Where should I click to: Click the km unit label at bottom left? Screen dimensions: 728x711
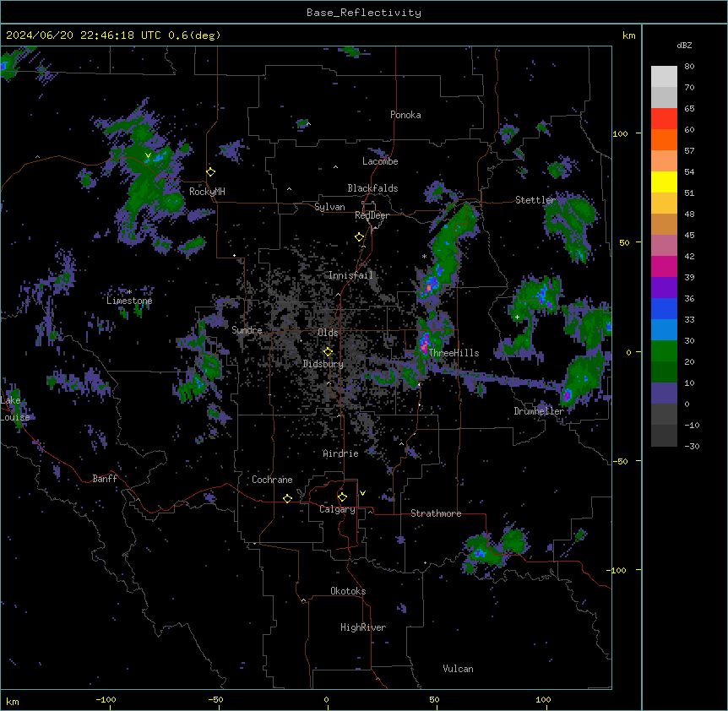(13, 701)
